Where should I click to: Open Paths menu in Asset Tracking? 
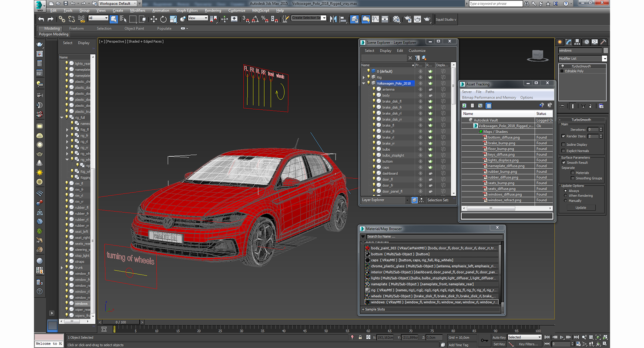coord(490,92)
